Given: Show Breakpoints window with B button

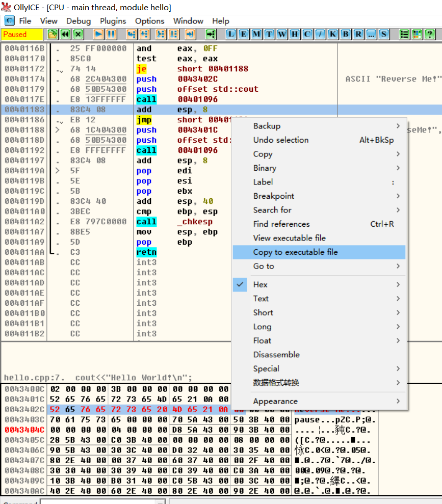Looking at the screenshot, I should tap(346, 34).
